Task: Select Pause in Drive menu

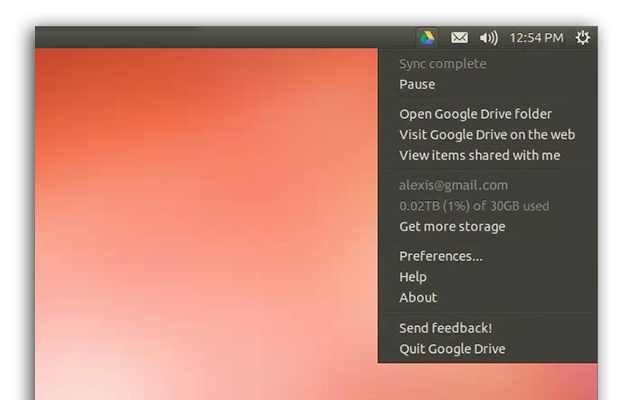Action: pos(417,84)
